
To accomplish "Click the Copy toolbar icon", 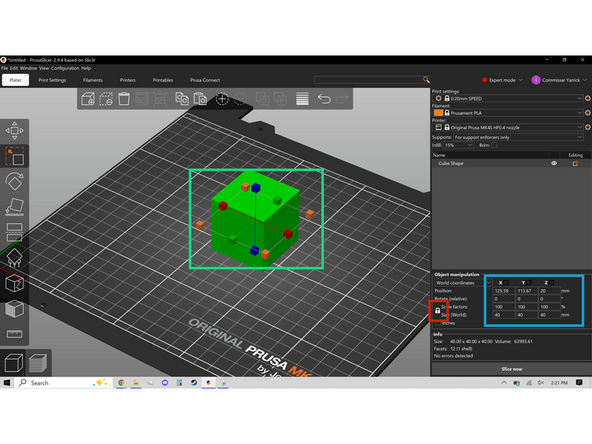I will pyautogui.click(x=182, y=99).
